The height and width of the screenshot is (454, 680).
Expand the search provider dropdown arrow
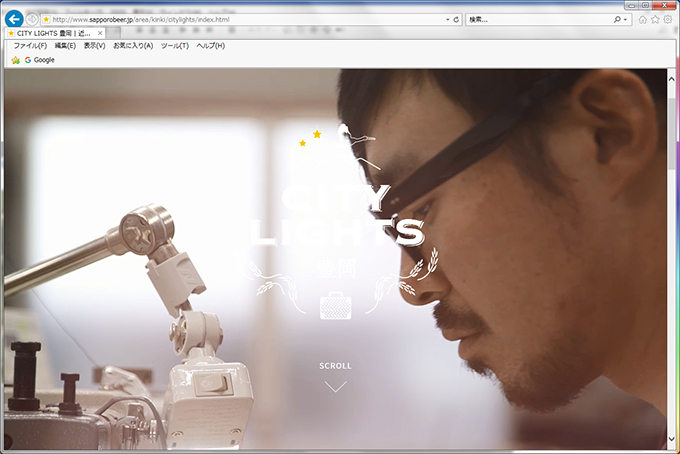coord(625,20)
